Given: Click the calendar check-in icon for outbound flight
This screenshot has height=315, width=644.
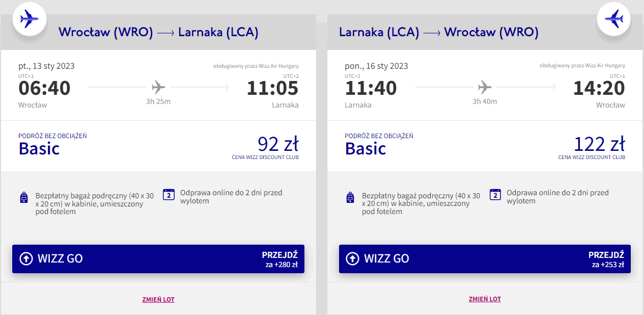Looking at the screenshot, I should click(169, 194).
